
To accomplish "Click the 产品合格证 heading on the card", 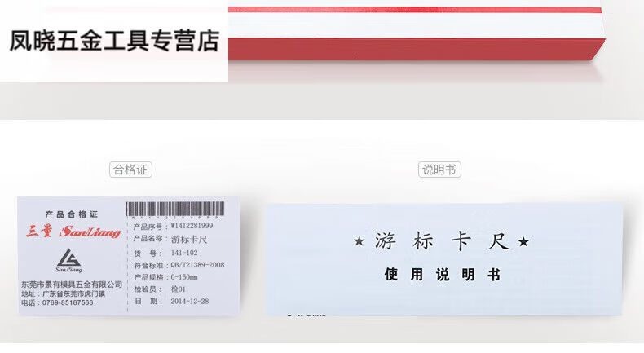I will pos(72,214).
